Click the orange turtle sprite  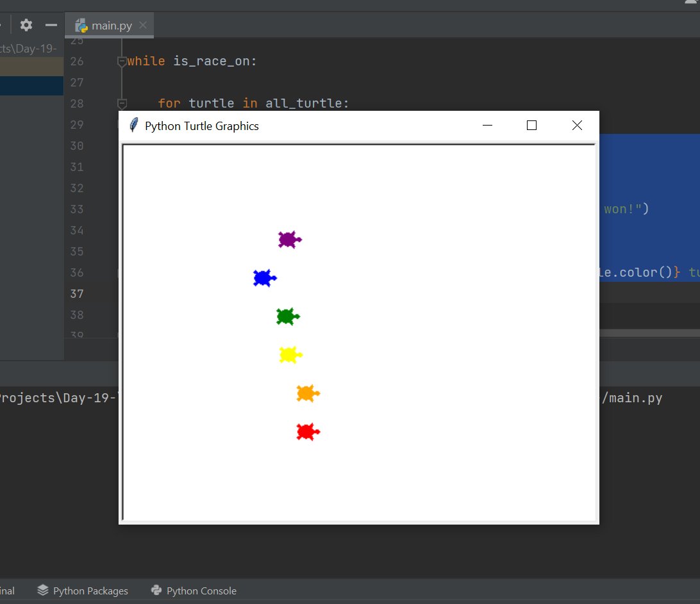pos(306,393)
